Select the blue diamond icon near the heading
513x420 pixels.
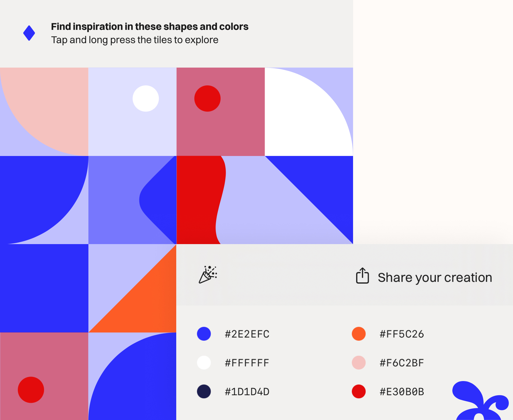point(29,33)
